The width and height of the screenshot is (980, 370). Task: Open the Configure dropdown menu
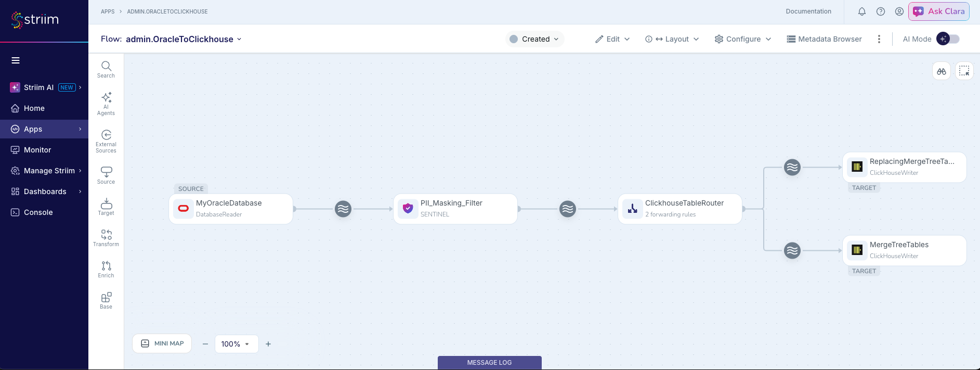743,39
